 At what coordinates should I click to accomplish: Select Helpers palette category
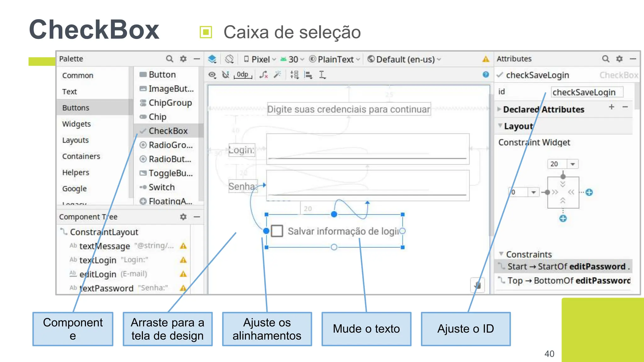(x=76, y=173)
